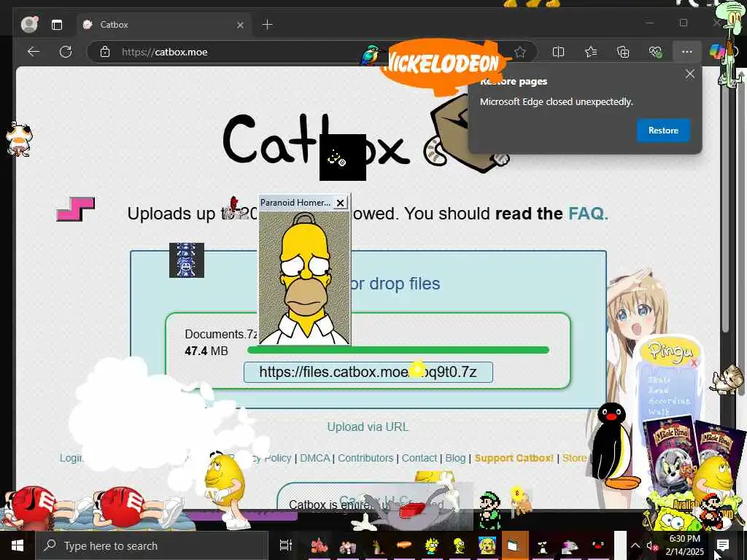Screen dimensions: 747x560
Task: Open split screen in Edge
Action: point(558,52)
